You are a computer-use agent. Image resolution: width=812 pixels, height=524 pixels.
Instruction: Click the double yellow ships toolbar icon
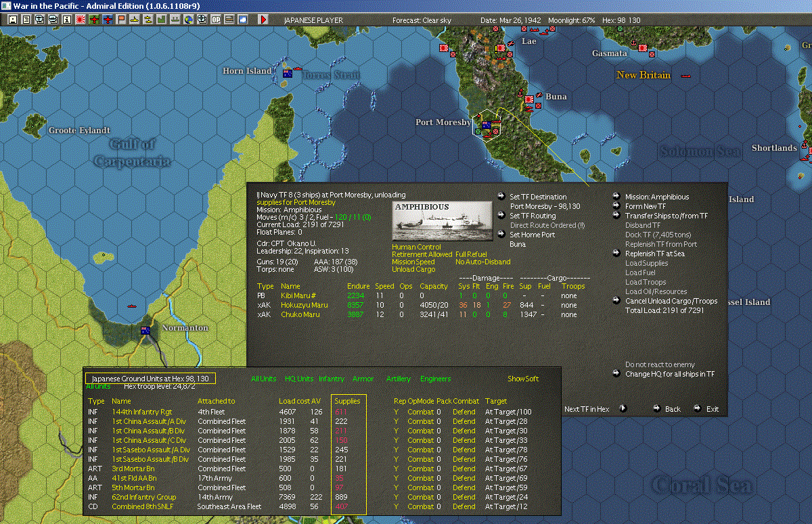point(148,20)
